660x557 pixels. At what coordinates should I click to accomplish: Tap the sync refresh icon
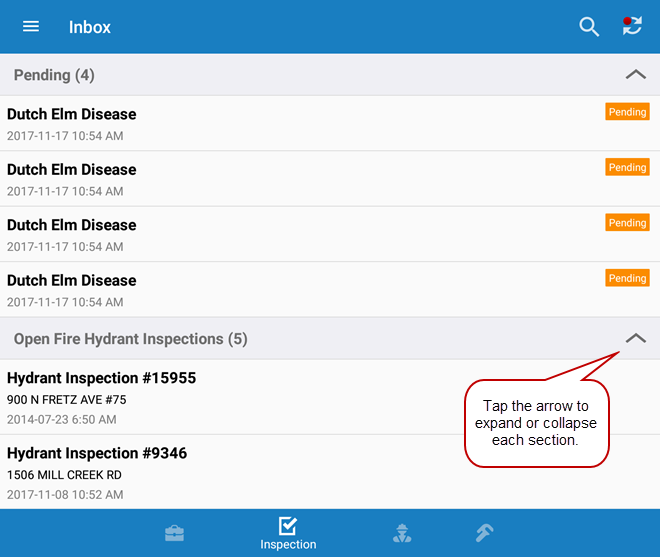point(632,27)
